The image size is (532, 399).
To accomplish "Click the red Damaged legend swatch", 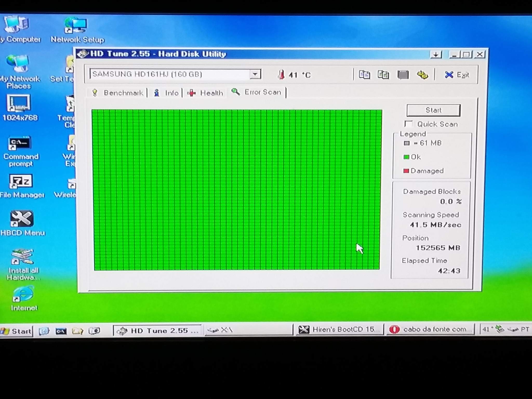I will click(406, 171).
